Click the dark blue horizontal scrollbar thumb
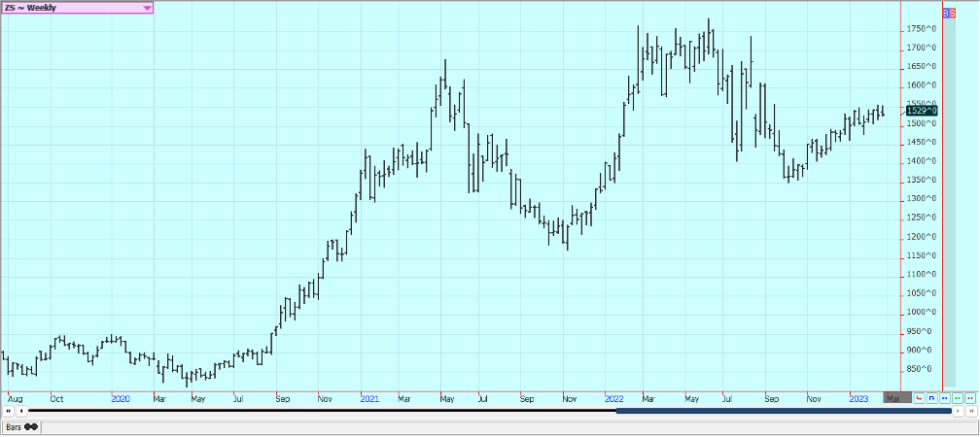Image resolution: width=980 pixels, height=437 pixels. click(784, 411)
